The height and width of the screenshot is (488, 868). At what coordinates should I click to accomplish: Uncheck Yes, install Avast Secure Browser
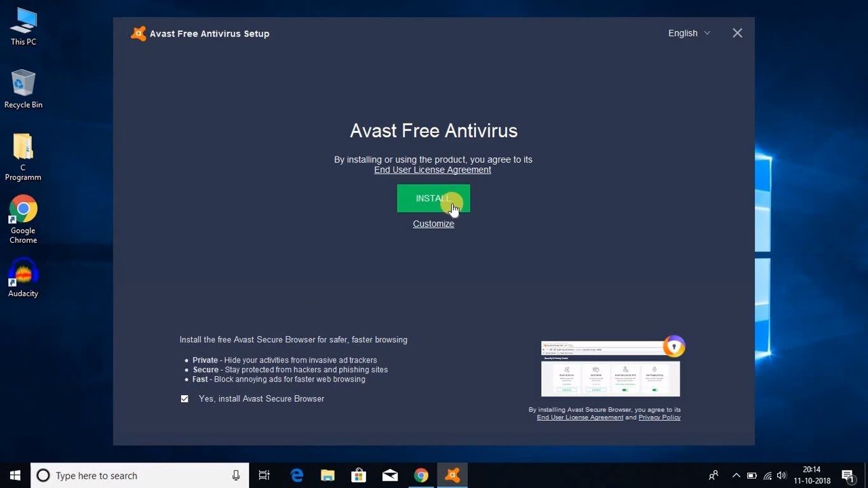[x=184, y=399]
